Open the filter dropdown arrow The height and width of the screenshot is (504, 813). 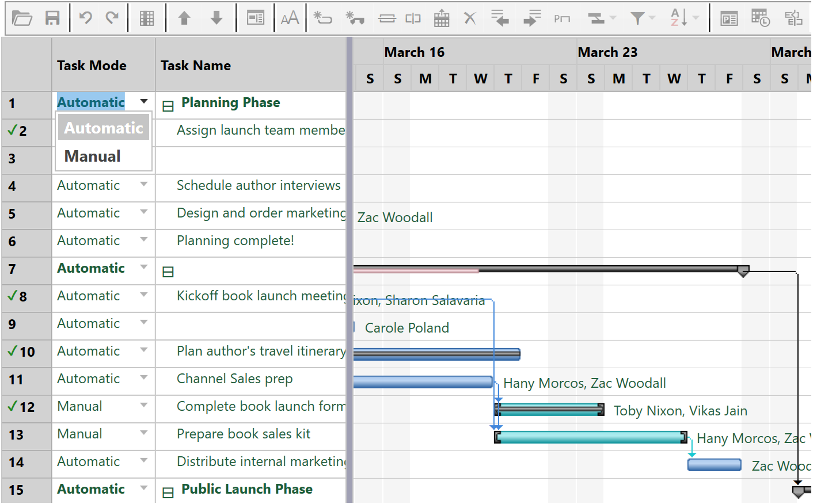pos(651,18)
